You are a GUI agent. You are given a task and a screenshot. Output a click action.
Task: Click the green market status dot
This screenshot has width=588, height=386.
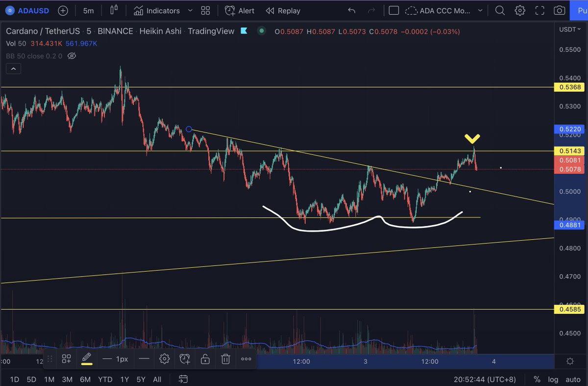tap(262, 31)
